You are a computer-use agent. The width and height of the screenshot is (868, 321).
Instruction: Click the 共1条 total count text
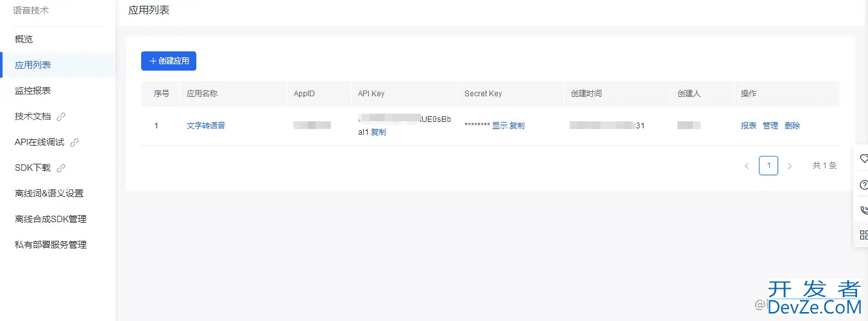pos(824,166)
